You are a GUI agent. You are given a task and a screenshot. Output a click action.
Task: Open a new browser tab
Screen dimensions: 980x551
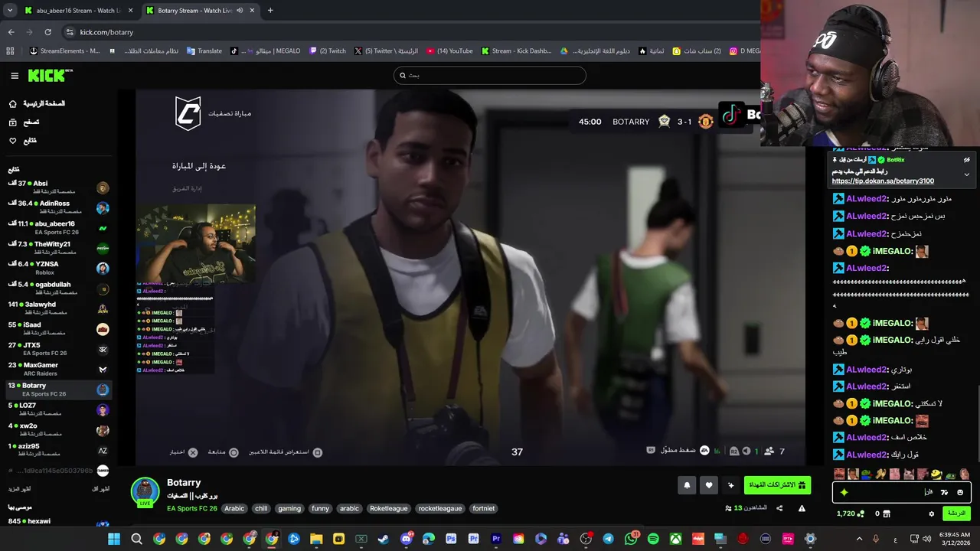tap(270, 11)
